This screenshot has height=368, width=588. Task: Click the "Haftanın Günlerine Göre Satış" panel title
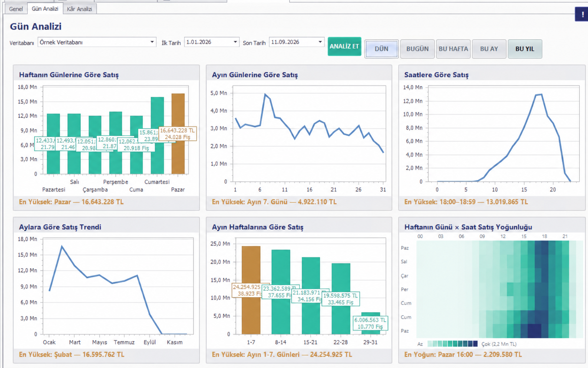click(x=69, y=75)
